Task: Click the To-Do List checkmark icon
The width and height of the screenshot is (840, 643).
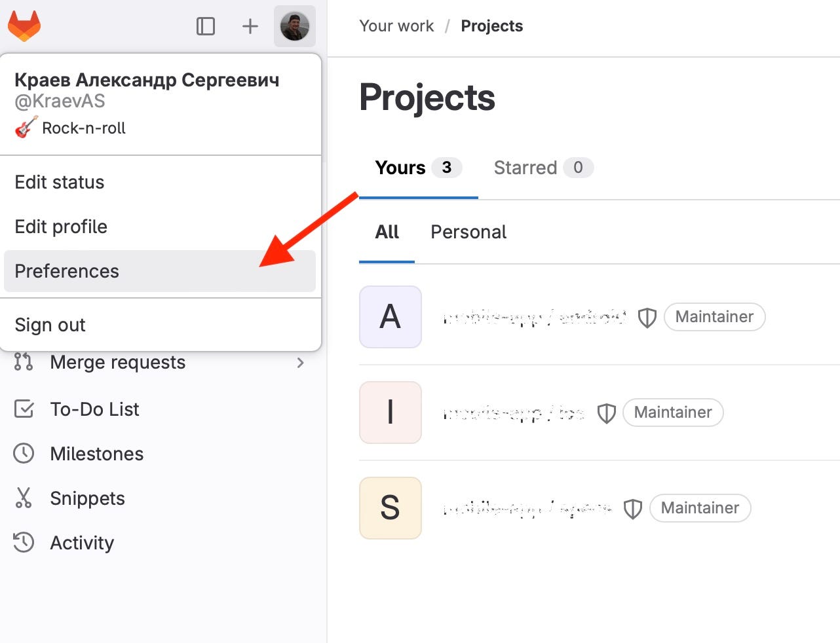Action: (24, 409)
